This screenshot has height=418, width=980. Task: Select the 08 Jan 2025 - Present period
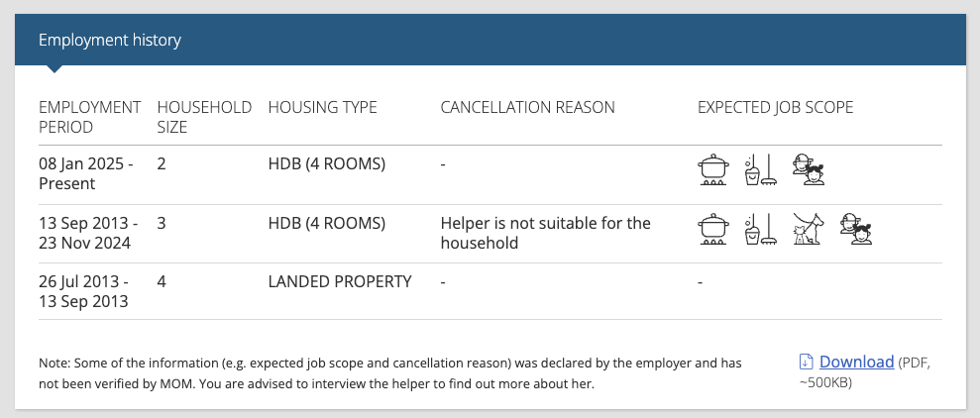[86, 174]
